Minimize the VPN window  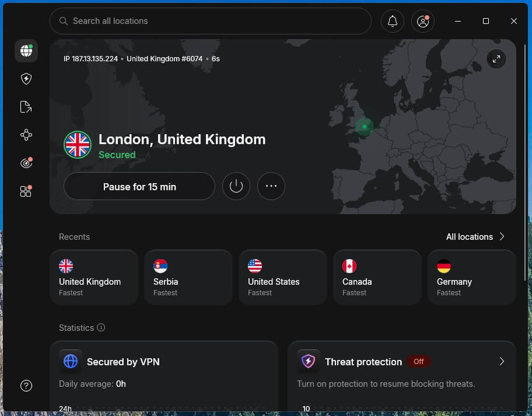(458, 21)
